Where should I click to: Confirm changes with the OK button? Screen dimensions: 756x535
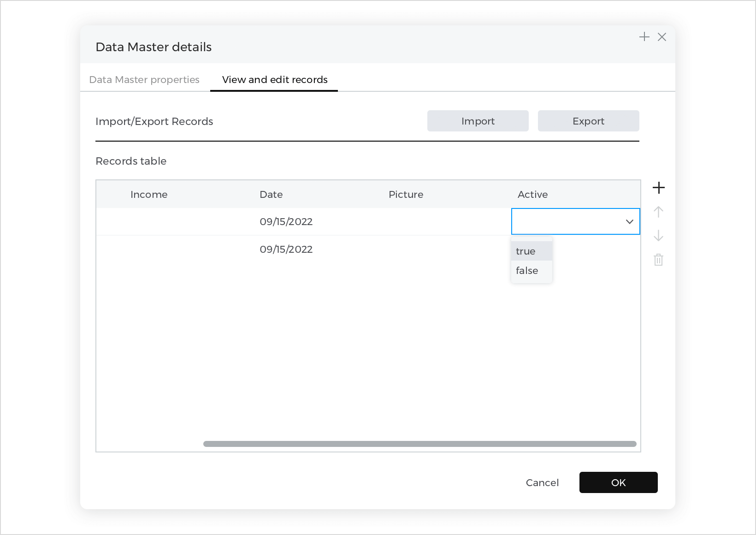tap(618, 482)
